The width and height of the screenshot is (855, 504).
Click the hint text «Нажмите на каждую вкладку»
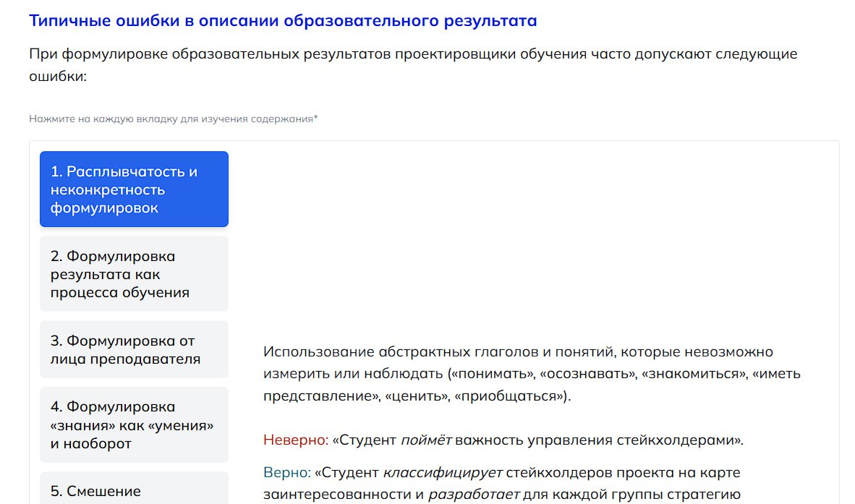pyautogui.click(x=174, y=118)
